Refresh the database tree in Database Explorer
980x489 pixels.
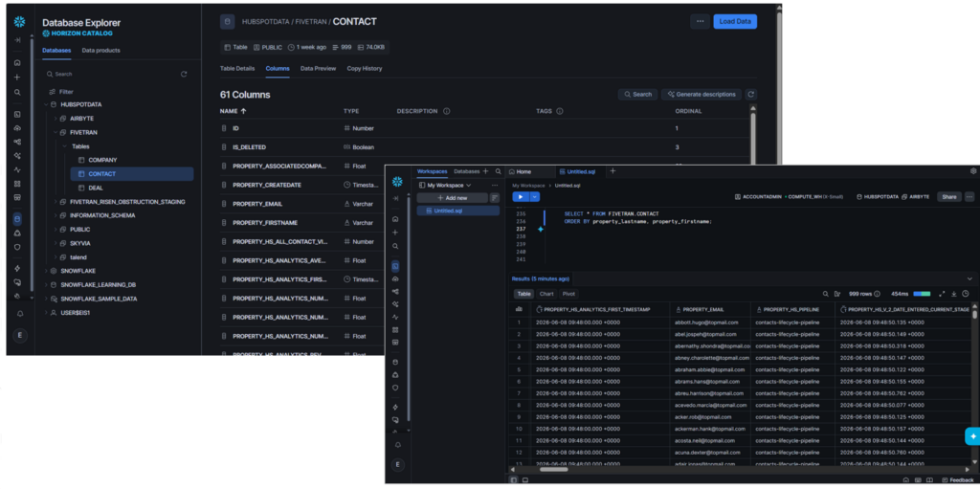pyautogui.click(x=184, y=74)
